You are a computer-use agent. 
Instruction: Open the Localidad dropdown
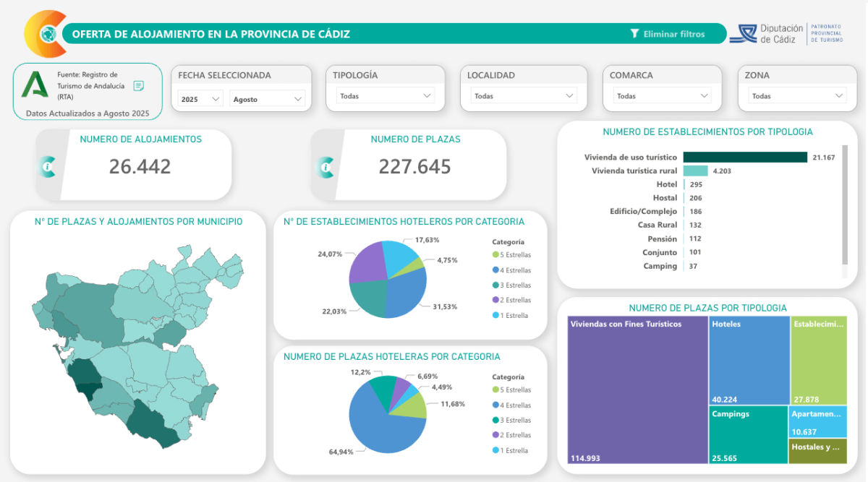coord(523,95)
